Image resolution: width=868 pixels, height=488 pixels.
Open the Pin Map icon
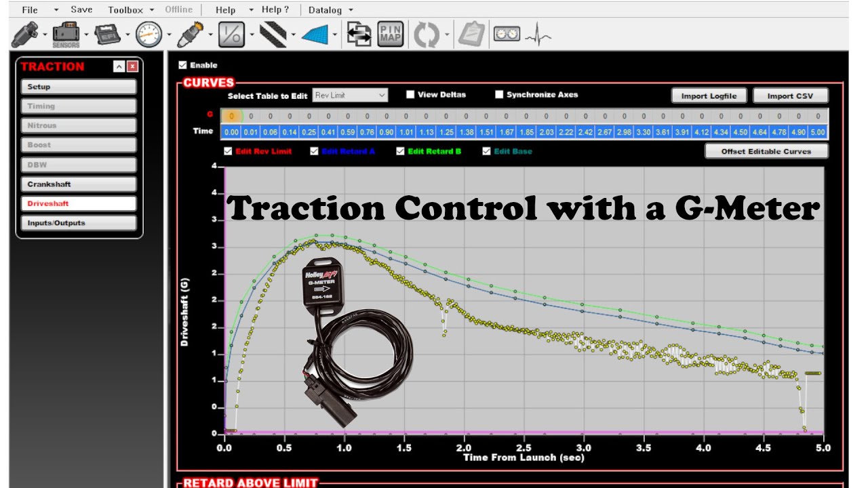coord(391,34)
